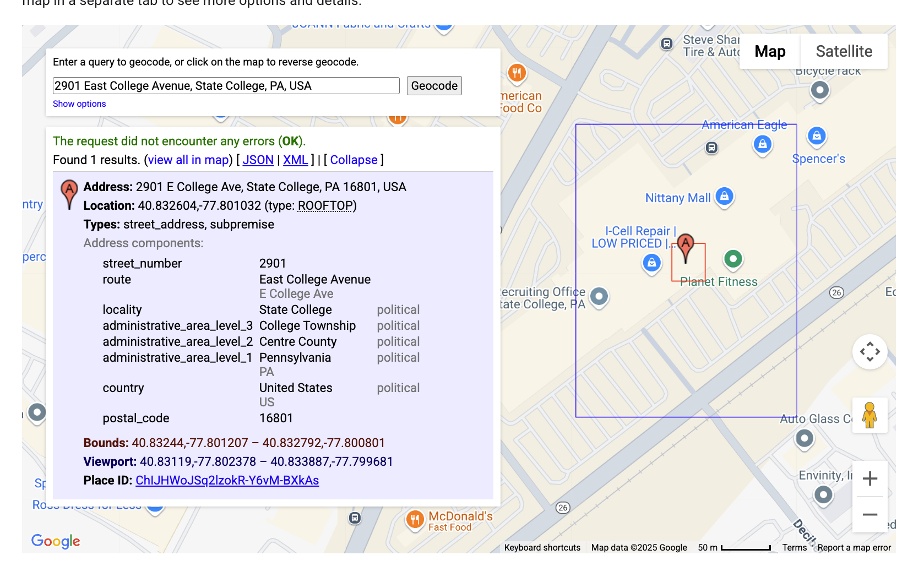
Task: Open the XML response link
Action: [295, 160]
